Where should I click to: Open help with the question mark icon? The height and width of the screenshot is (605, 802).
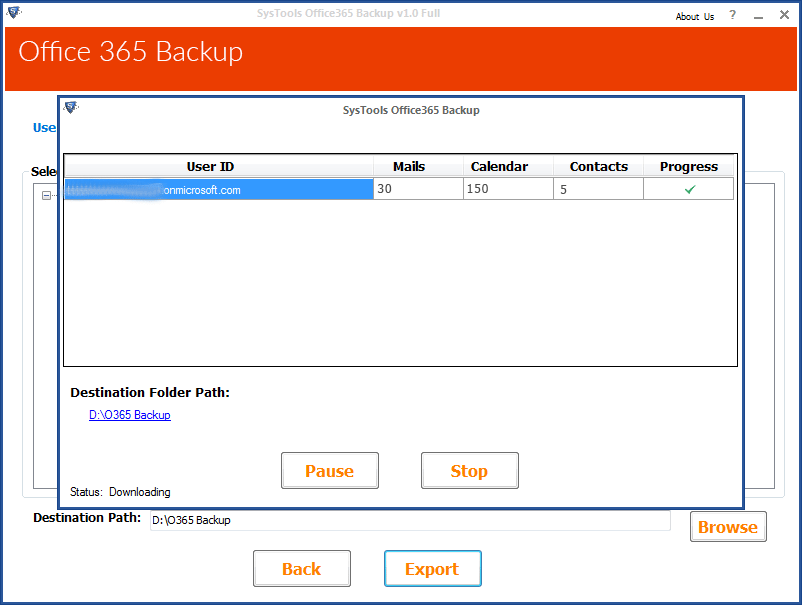pyautogui.click(x=733, y=15)
